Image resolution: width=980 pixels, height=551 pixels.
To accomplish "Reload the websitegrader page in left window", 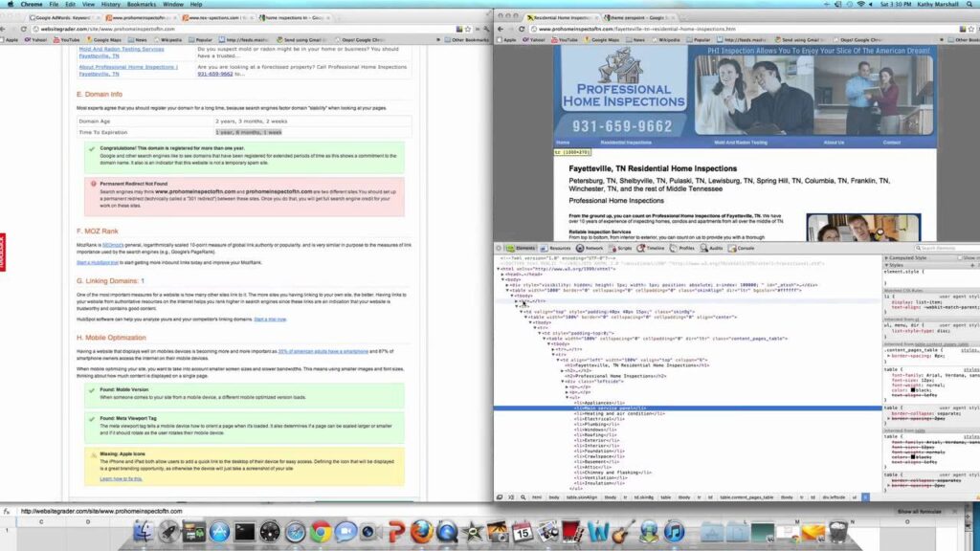I will 24,29.
